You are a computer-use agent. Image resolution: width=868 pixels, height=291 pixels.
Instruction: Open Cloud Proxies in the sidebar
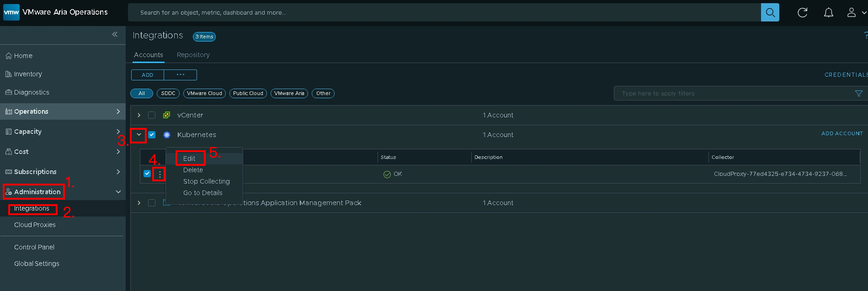tap(35, 225)
